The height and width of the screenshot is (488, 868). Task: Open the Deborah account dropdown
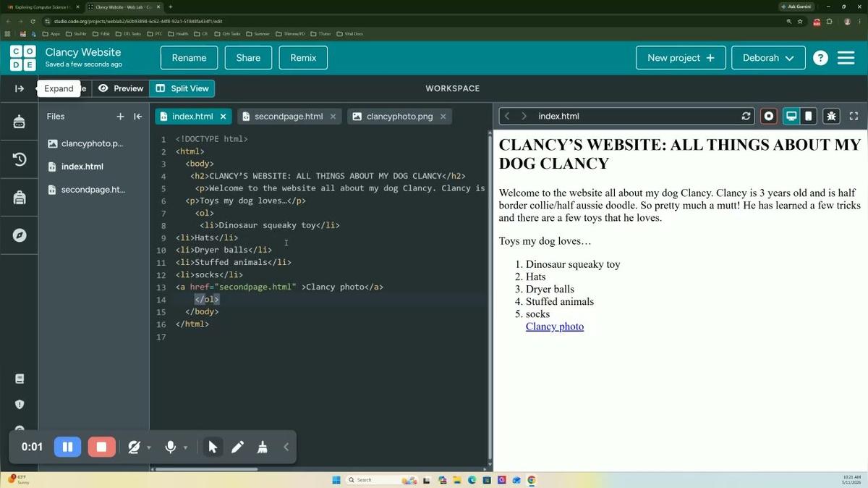tap(768, 58)
